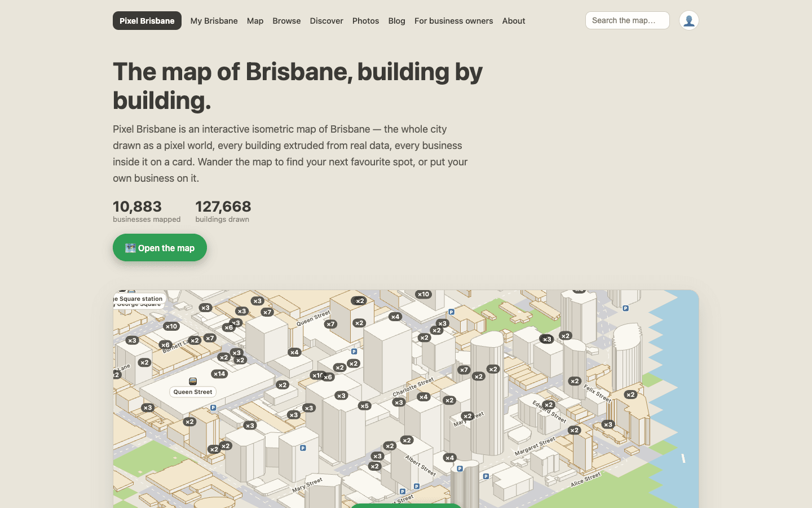
Task: Open the About page
Action: pyautogui.click(x=514, y=21)
